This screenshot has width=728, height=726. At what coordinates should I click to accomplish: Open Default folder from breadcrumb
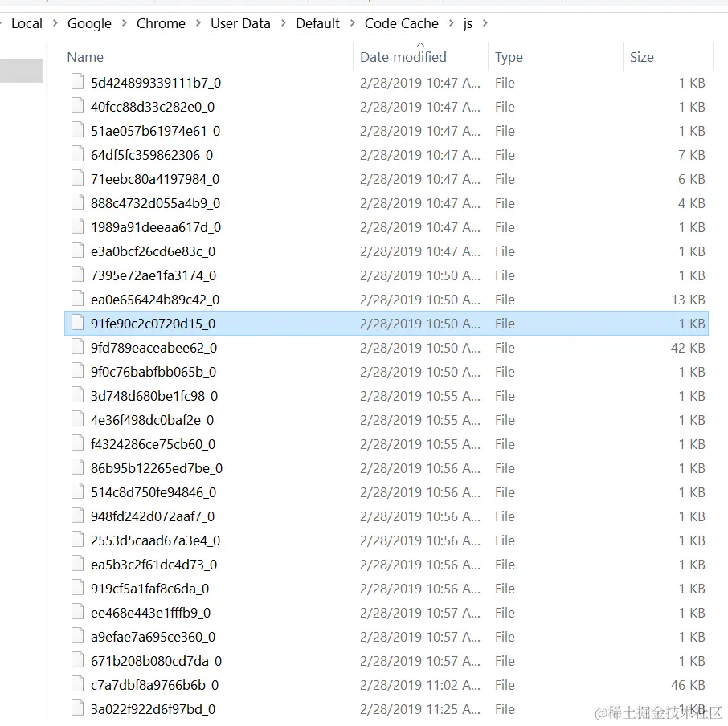coord(317,23)
